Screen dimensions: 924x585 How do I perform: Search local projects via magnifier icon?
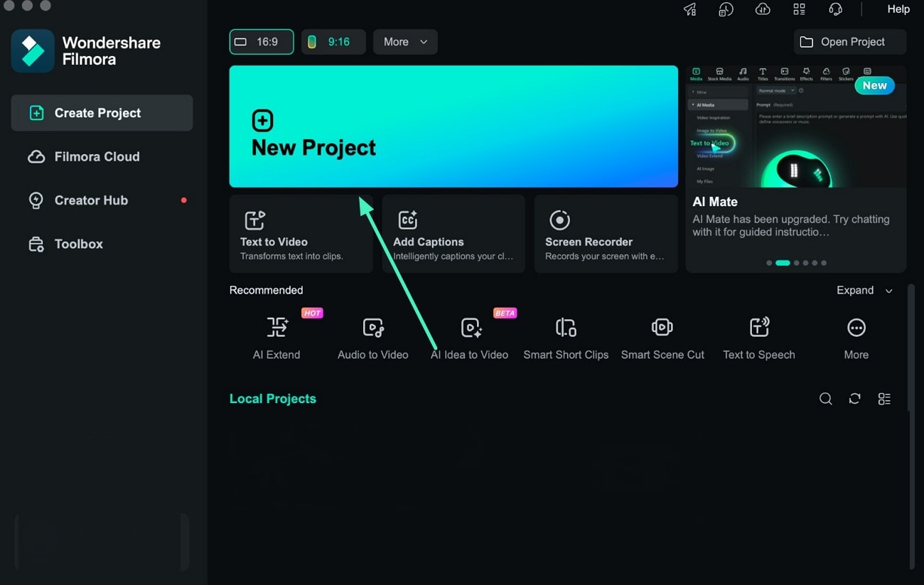(825, 399)
